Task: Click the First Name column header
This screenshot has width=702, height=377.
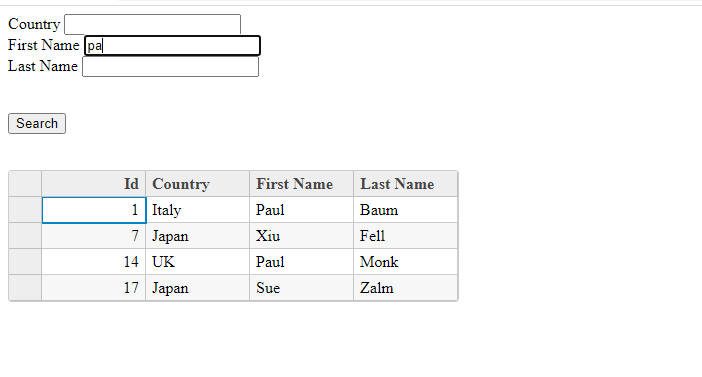Action: 301,184
